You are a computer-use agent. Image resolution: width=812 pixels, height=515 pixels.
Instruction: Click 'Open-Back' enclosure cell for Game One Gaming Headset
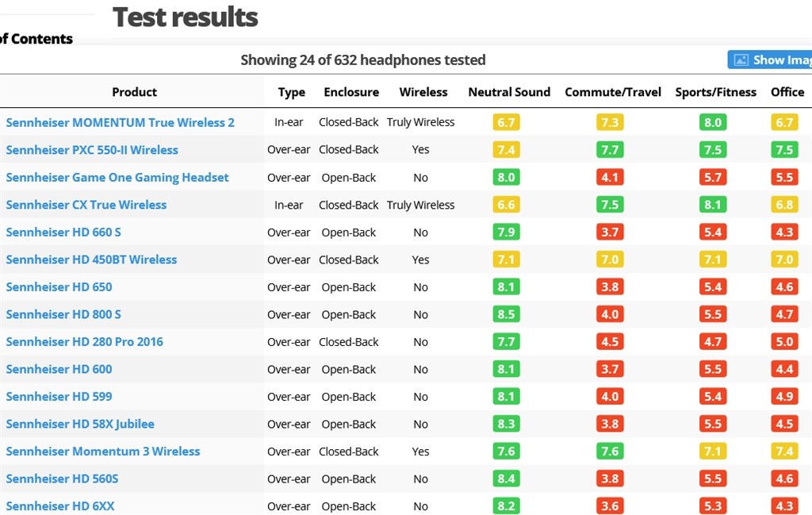pyautogui.click(x=349, y=178)
